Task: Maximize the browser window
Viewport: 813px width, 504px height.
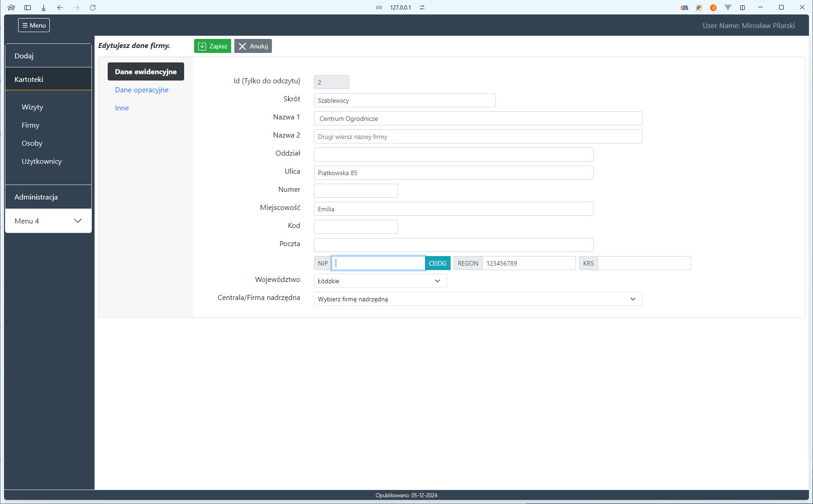Action: point(781,7)
